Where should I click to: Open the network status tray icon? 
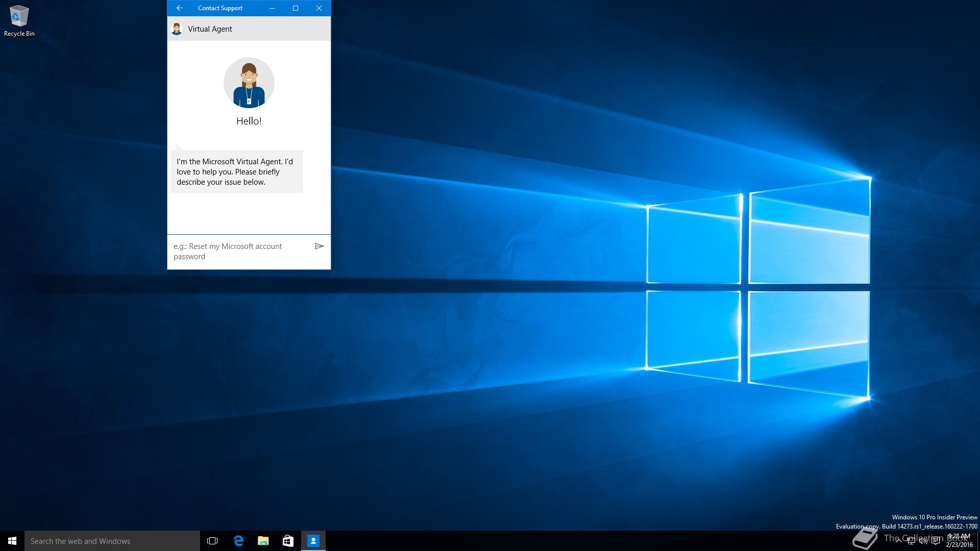[x=911, y=541]
